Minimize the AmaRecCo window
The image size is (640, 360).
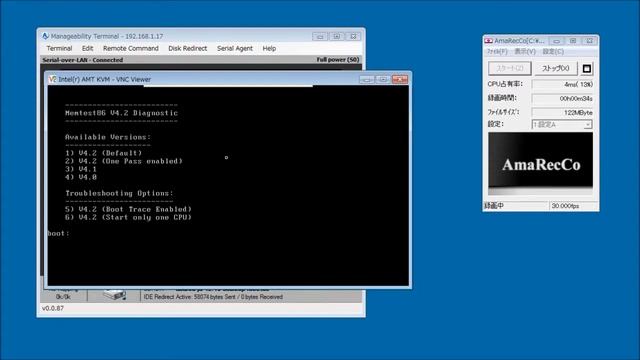[x=556, y=41]
